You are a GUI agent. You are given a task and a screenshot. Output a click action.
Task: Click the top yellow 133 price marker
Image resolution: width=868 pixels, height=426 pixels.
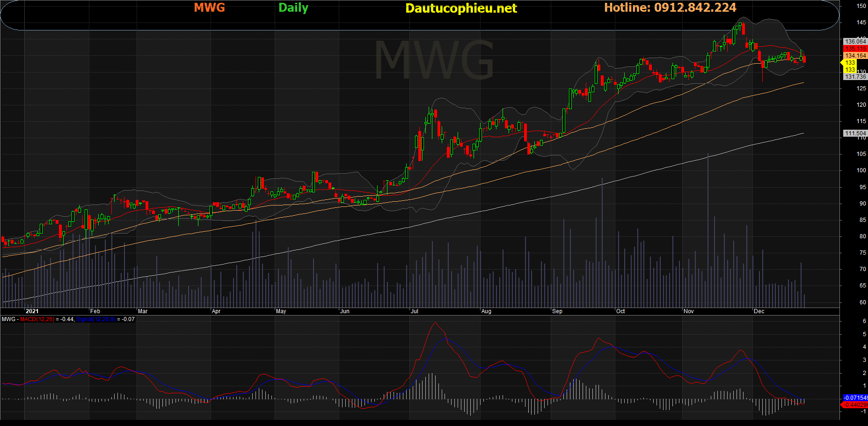pos(850,63)
